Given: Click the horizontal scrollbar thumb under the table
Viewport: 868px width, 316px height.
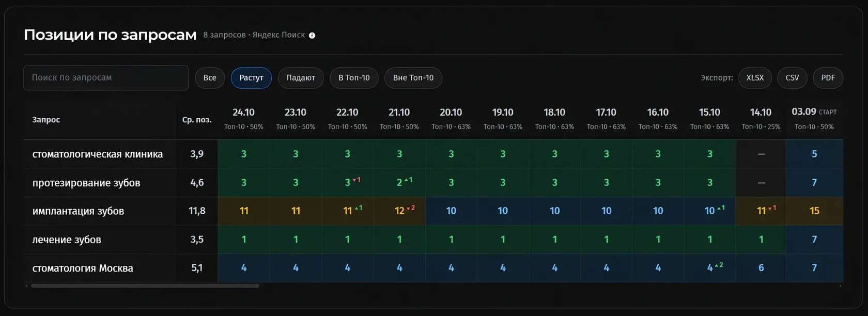Looking at the screenshot, I should [145, 286].
